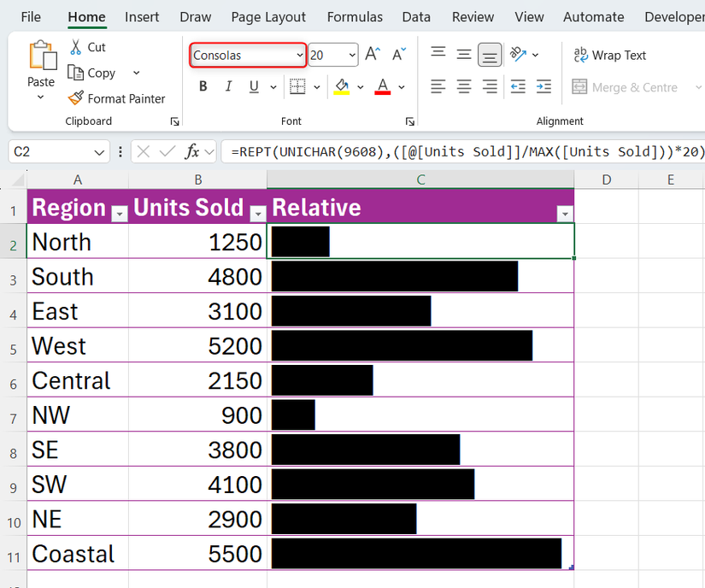Toggle italic formatting
This screenshot has height=588, width=705.
[227, 86]
